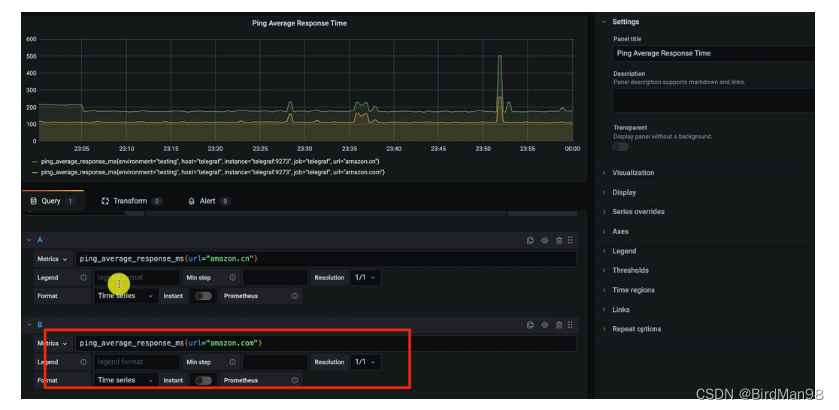
Task: Toggle amazon.cn series in the legend
Action: point(210,161)
